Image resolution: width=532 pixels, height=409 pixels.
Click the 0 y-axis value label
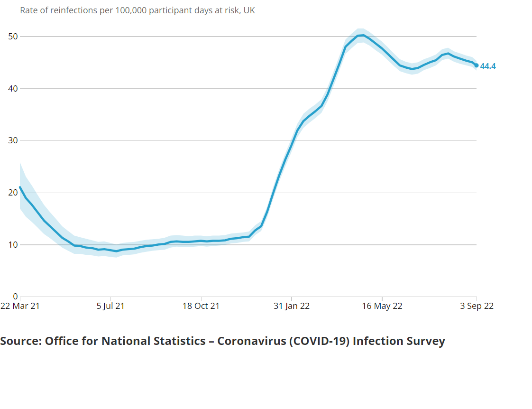pos(14,297)
